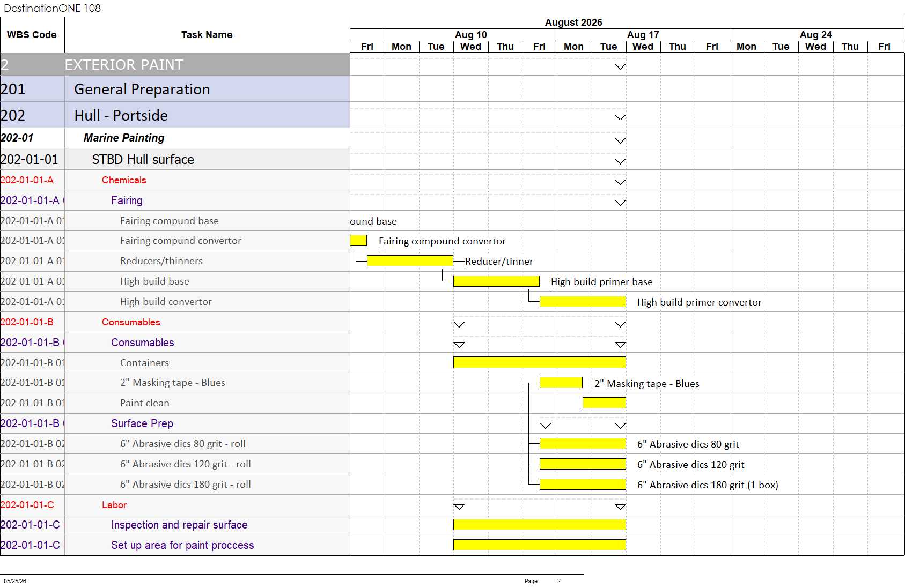This screenshot has height=588, width=905.
Task: Select the Reducers/thinners task name
Action: coord(161,261)
